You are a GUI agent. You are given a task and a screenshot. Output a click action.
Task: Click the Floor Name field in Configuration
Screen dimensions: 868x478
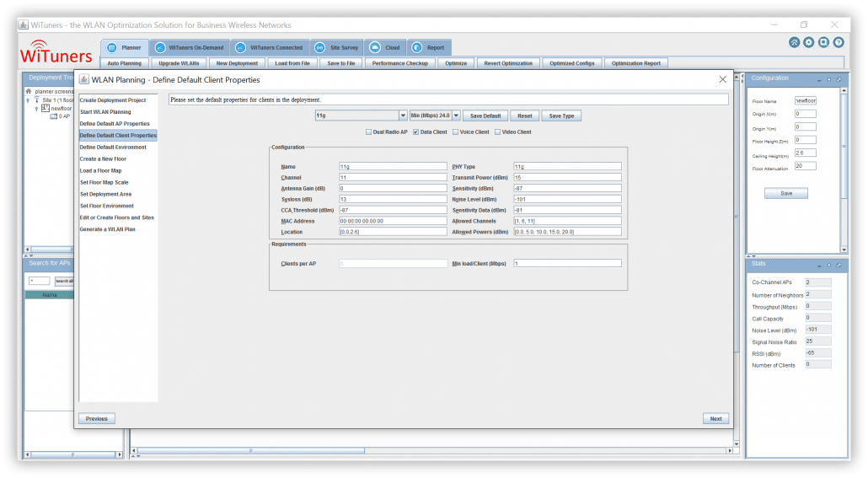(806, 101)
